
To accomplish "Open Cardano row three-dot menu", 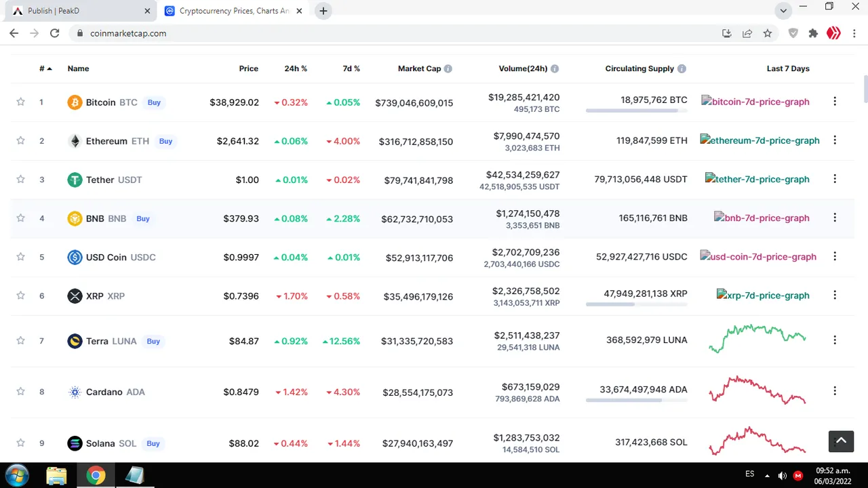I will [835, 391].
